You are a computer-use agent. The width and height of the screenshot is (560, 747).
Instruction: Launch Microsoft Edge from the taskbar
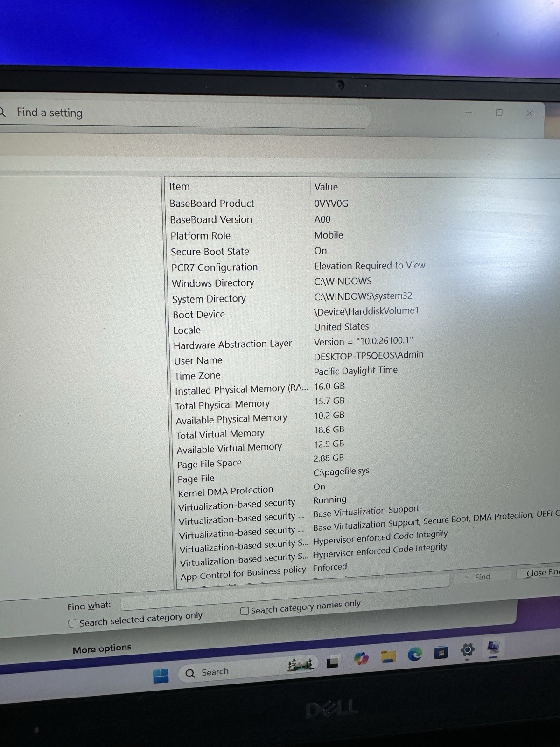pyautogui.click(x=414, y=654)
